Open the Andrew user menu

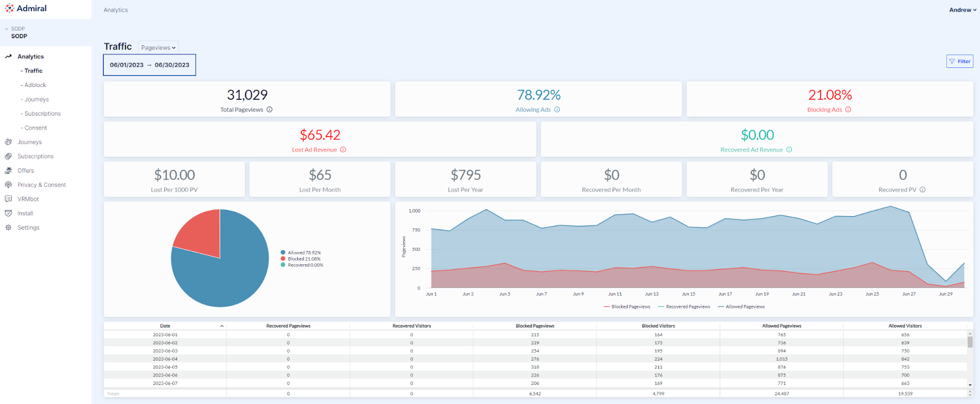[x=963, y=10]
